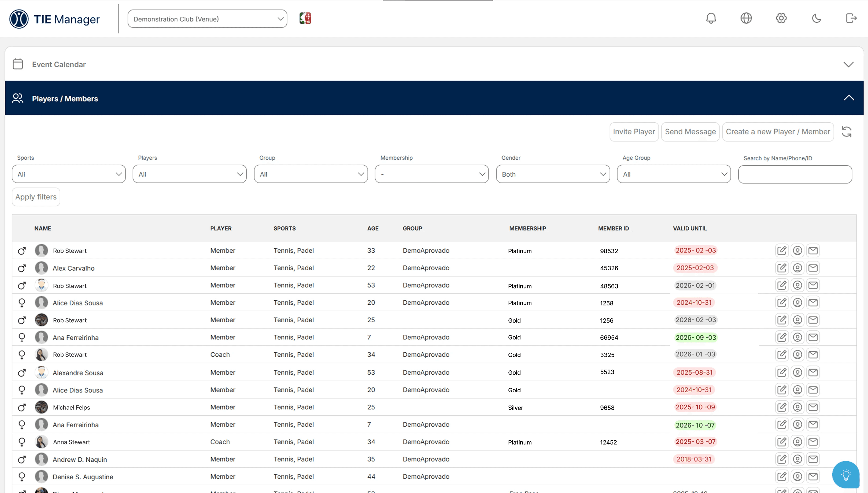Image resolution: width=868 pixels, height=493 pixels.
Task: Click the 2026- 10 -07 date badge
Action: click(x=695, y=425)
